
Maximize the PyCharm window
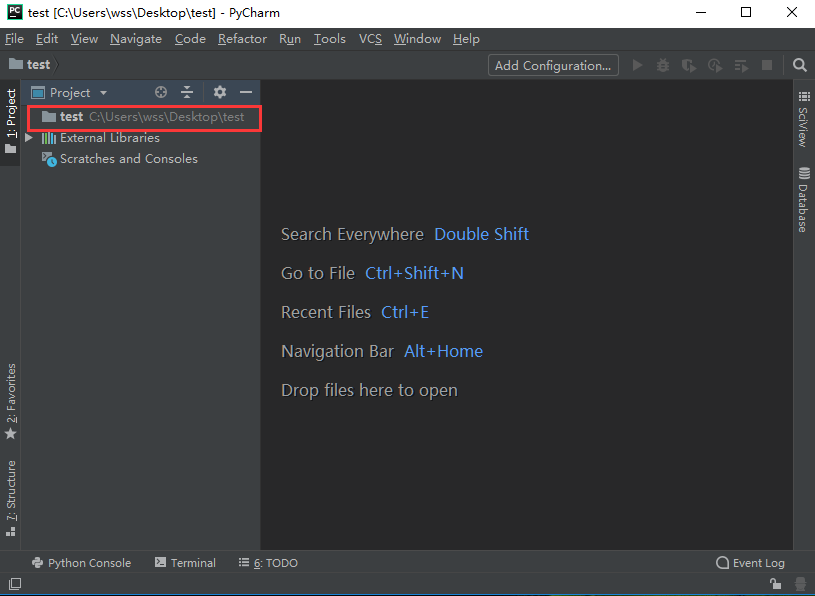point(746,12)
